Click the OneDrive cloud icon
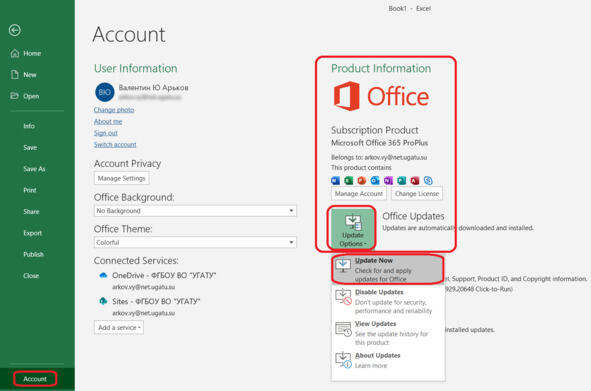Screen dimensions: 591x391 (x=103, y=276)
